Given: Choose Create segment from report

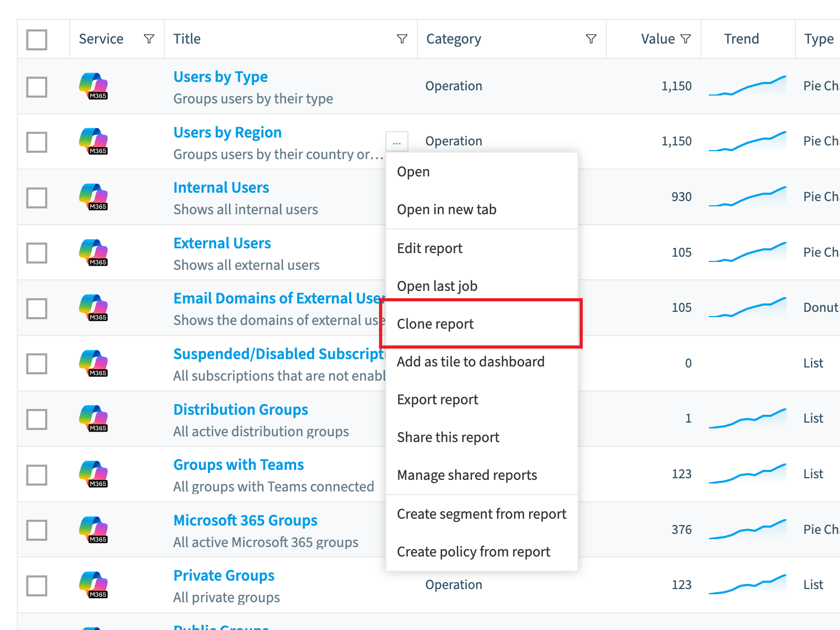Looking at the screenshot, I should click(x=482, y=514).
